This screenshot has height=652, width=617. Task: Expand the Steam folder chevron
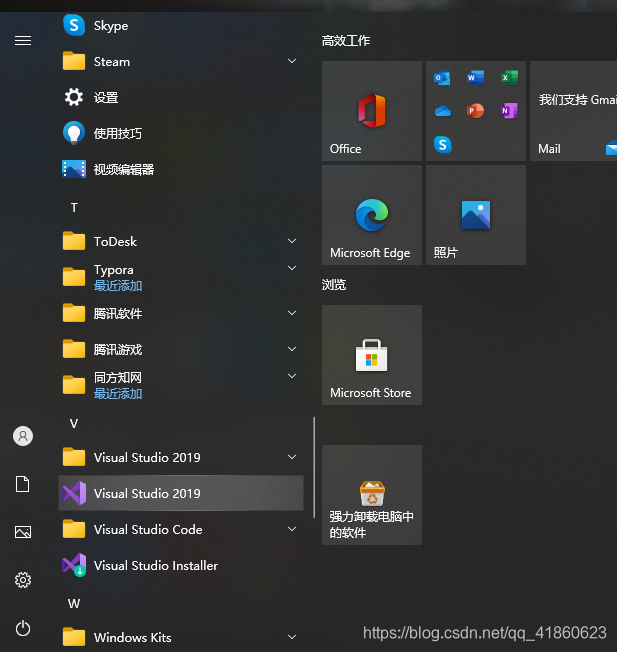coord(292,61)
